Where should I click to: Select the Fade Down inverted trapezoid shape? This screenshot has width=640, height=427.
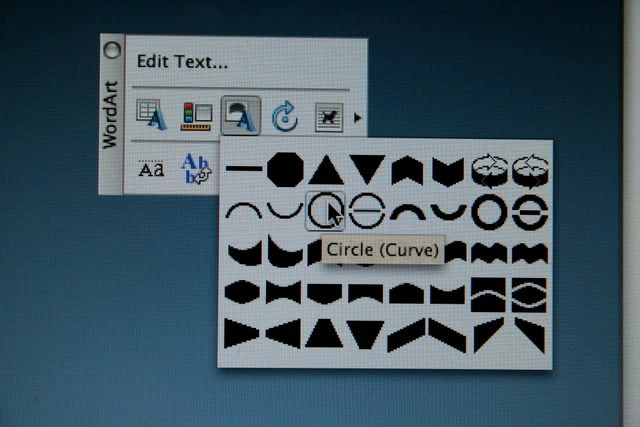pyautogui.click(x=365, y=335)
